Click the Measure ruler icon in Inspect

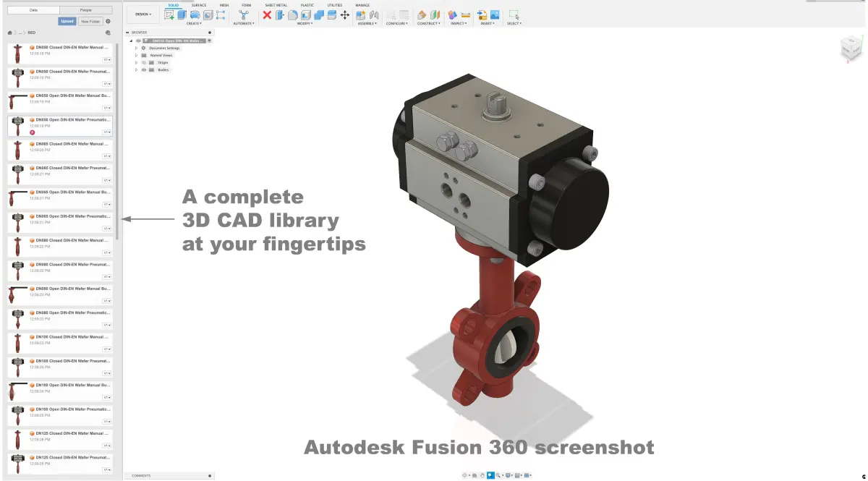(x=465, y=15)
